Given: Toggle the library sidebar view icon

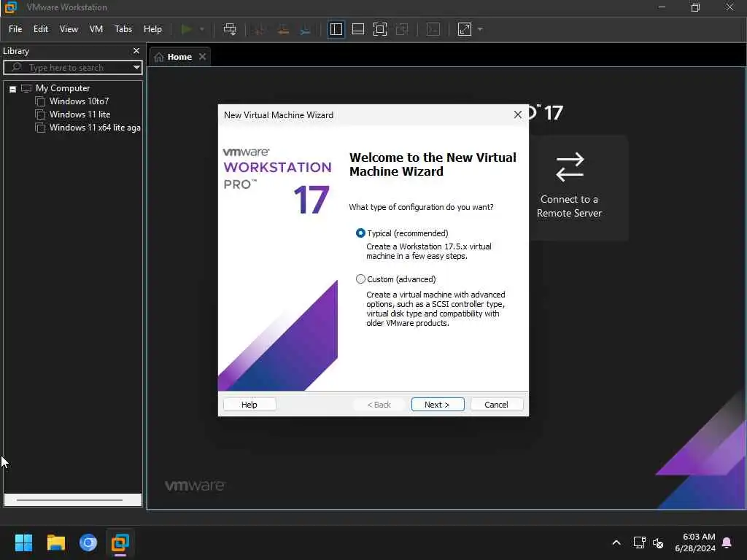Looking at the screenshot, I should 336,29.
